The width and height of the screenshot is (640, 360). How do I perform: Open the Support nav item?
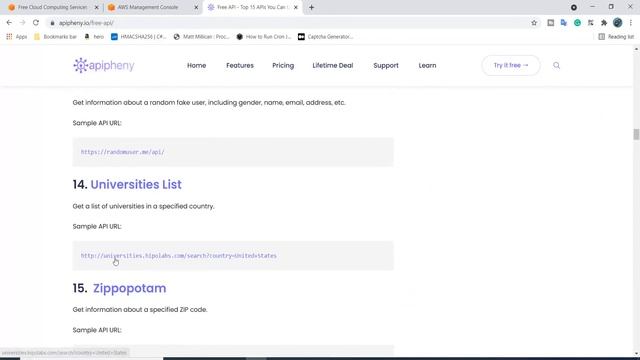386,65
